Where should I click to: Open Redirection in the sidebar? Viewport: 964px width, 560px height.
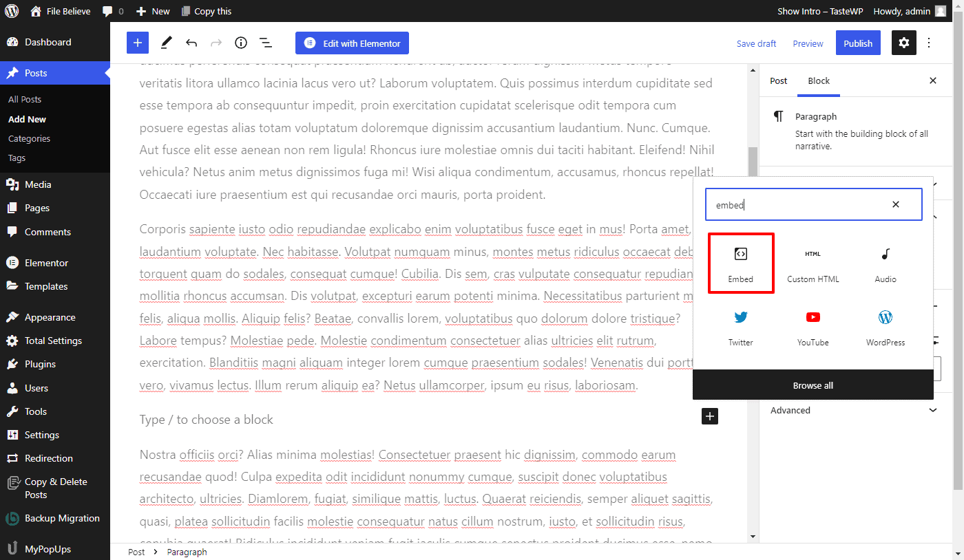(55, 458)
